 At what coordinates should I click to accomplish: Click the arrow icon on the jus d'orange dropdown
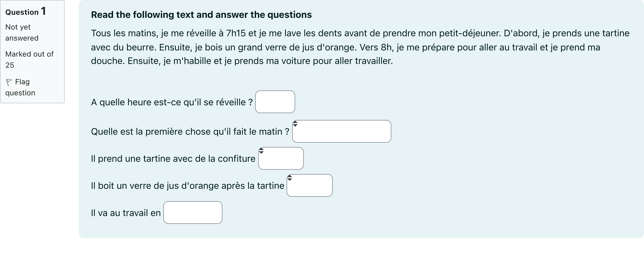[290, 178]
